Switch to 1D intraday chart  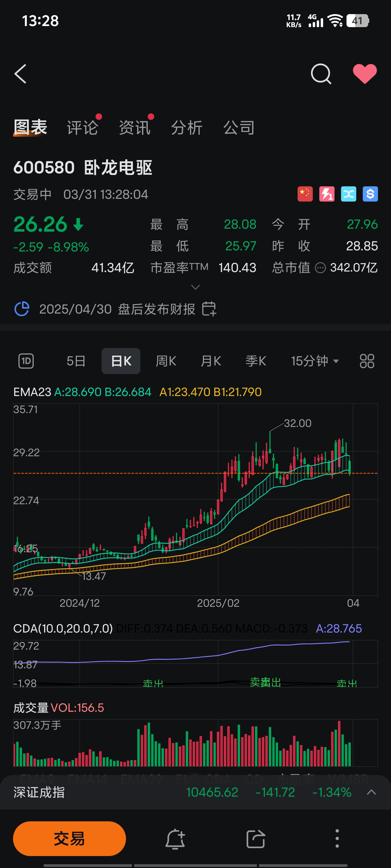click(x=26, y=361)
